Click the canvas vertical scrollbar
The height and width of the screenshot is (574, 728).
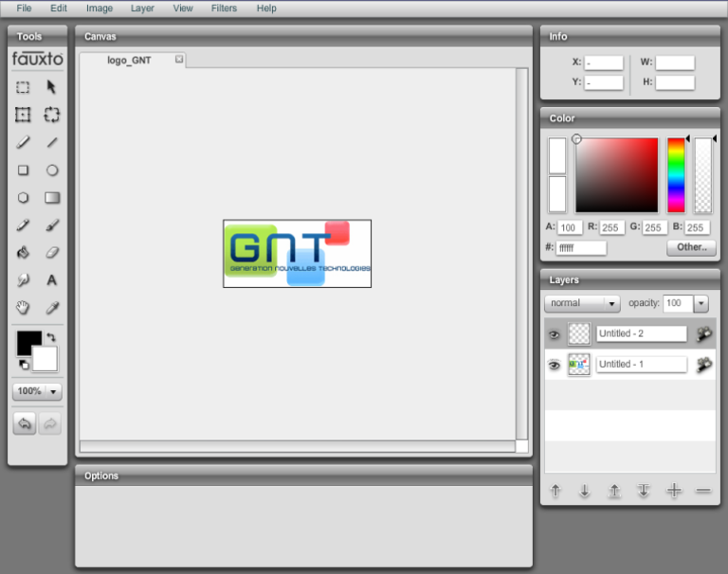click(x=522, y=254)
